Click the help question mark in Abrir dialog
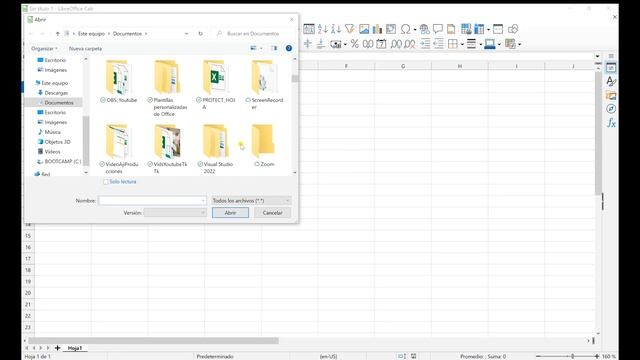 point(289,48)
